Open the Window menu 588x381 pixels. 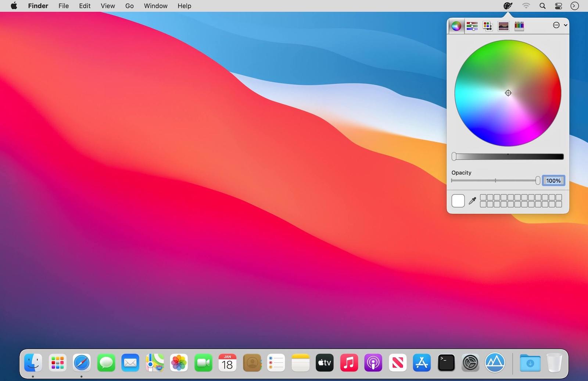(155, 6)
